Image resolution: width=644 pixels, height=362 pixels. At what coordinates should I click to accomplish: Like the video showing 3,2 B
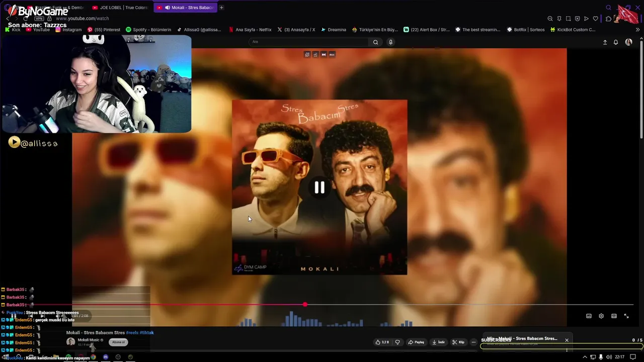click(382, 342)
